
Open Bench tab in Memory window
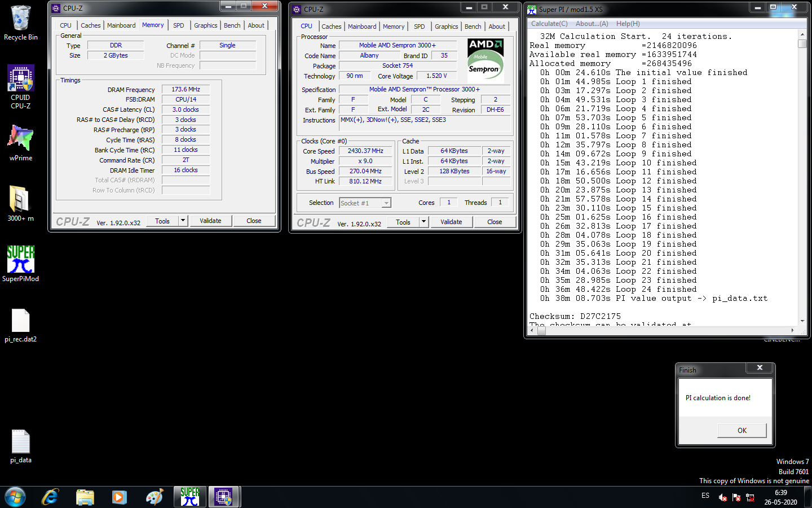point(232,25)
